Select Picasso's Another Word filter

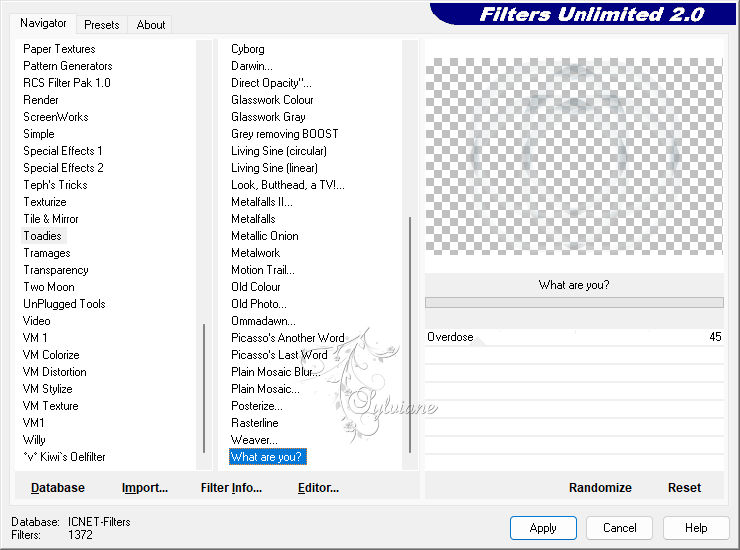(x=287, y=338)
